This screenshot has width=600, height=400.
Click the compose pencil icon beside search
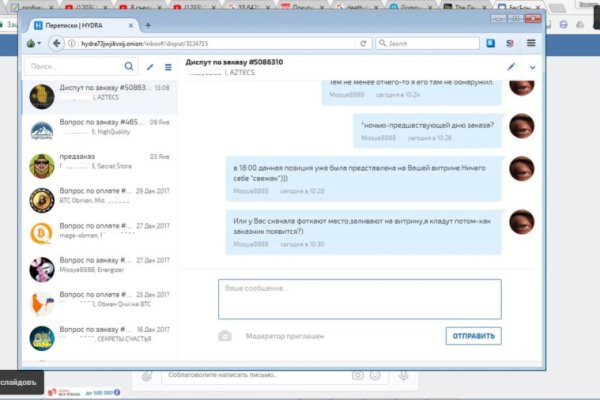coord(149,67)
